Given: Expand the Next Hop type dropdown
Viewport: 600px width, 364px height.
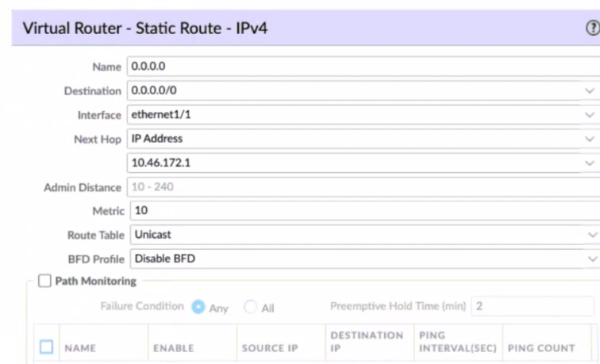Looking at the screenshot, I should [589, 139].
